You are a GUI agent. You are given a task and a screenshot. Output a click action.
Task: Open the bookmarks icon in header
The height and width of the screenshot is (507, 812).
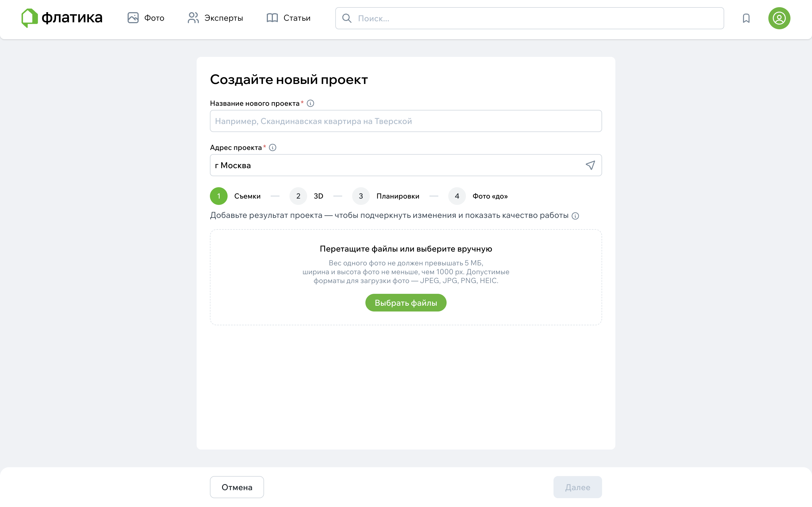coord(746,18)
